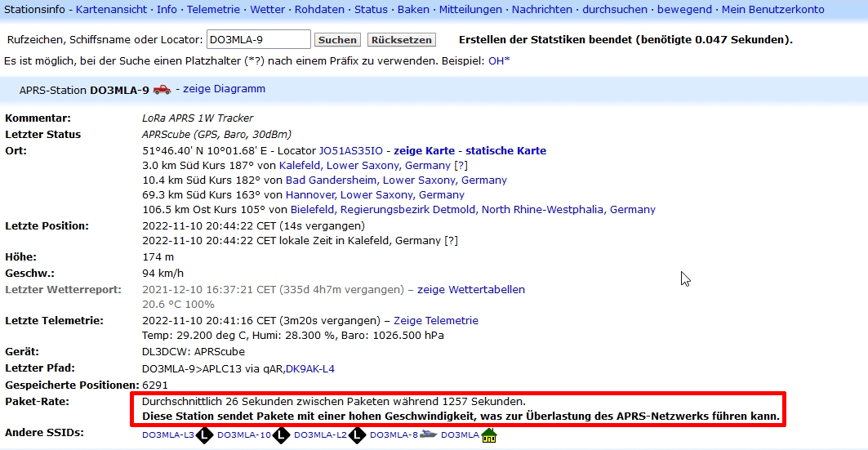Image resolution: width=868 pixels, height=450 pixels.
Task: Open the zeige Diagramm link
Action: coord(224,89)
